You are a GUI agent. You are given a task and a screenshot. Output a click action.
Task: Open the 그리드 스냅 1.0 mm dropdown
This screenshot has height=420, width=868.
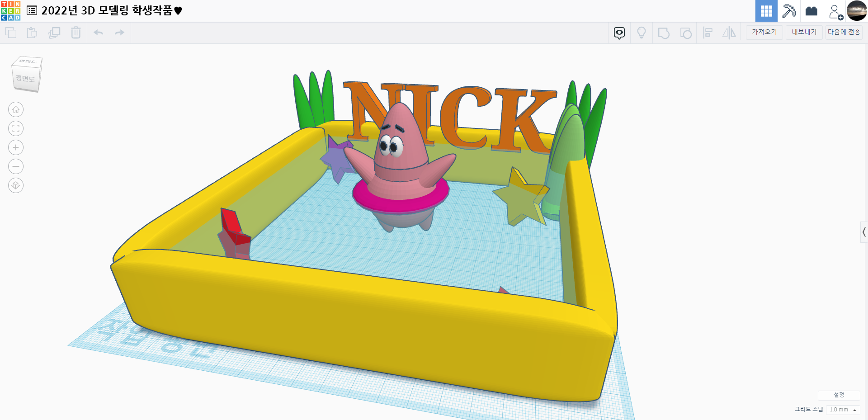[x=843, y=410]
